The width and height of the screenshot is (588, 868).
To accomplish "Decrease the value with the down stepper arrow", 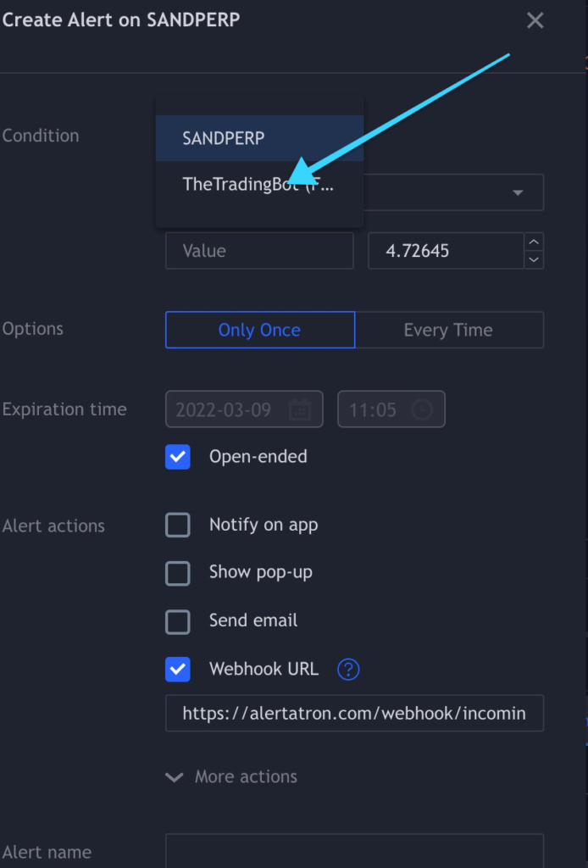I will [x=533, y=259].
